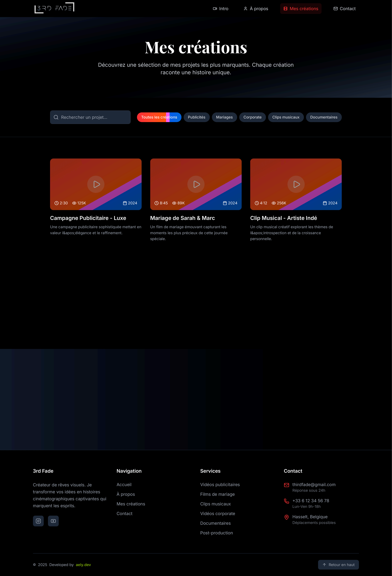
Task: Click the Instagram icon in the footer
Action: pyautogui.click(x=38, y=521)
